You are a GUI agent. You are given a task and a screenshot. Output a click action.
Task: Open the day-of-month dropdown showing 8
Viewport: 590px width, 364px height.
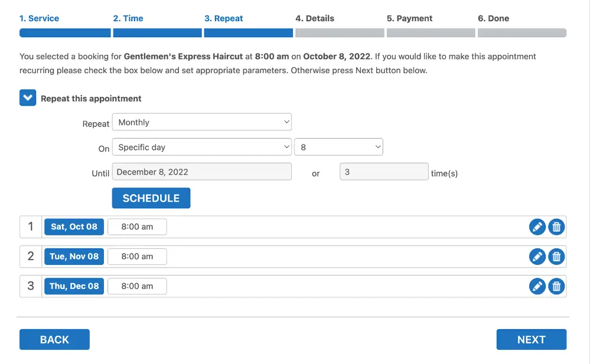(x=338, y=146)
